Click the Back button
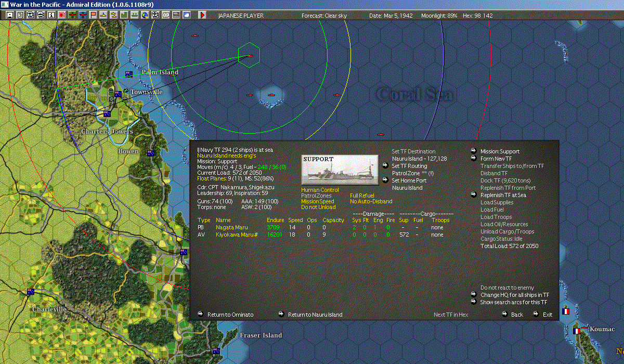This screenshot has width=624, height=364. tap(517, 315)
